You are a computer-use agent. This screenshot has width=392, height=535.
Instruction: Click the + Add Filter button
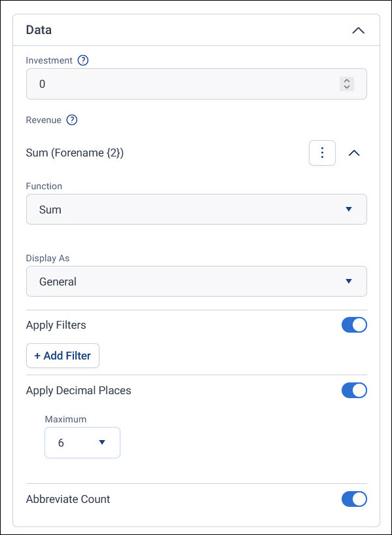pyautogui.click(x=63, y=356)
